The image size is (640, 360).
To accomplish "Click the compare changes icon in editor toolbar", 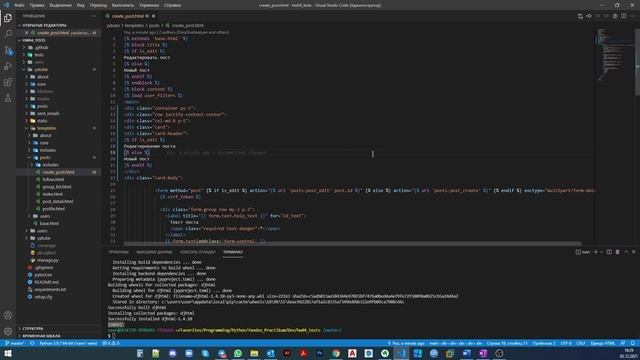I will click(580, 16).
